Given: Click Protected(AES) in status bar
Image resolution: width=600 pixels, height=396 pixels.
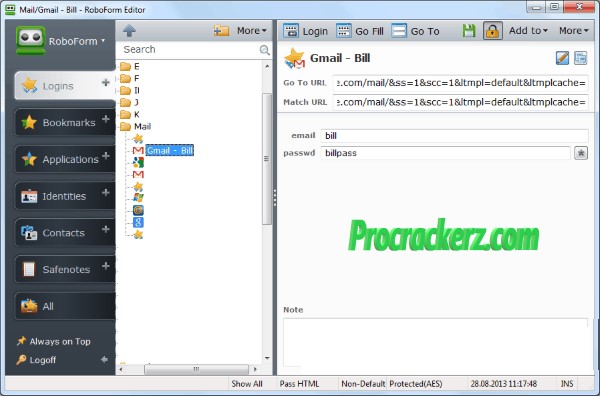Looking at the screenshot, I should (416, 384).
